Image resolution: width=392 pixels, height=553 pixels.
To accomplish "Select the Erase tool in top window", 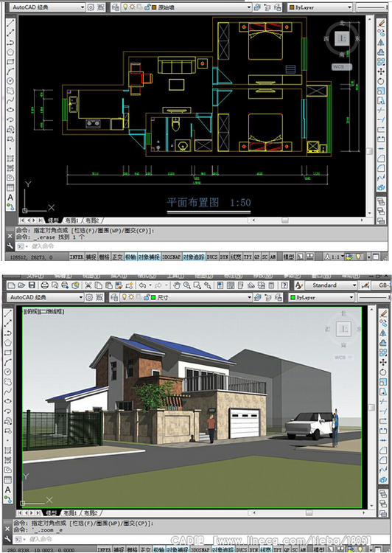I will pos(381,23).
